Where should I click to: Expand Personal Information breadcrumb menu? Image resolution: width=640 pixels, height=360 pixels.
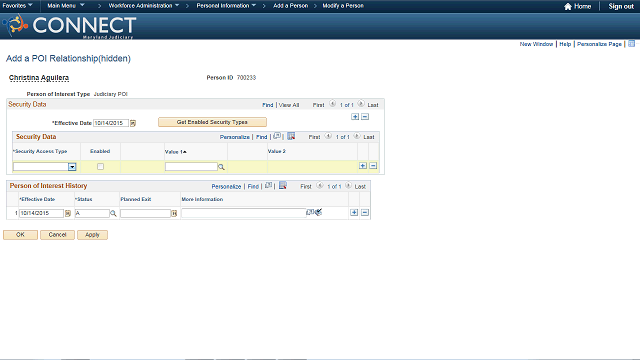tap(226, 6)
